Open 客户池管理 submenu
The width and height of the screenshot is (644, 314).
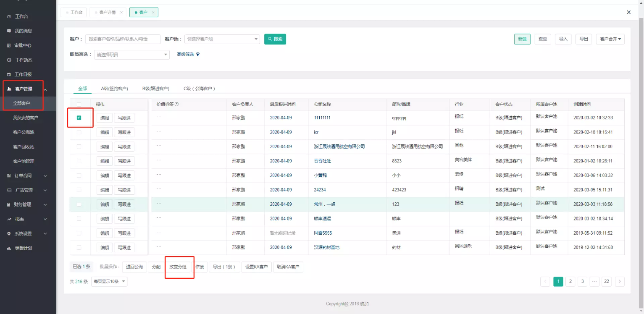(24, 161)
